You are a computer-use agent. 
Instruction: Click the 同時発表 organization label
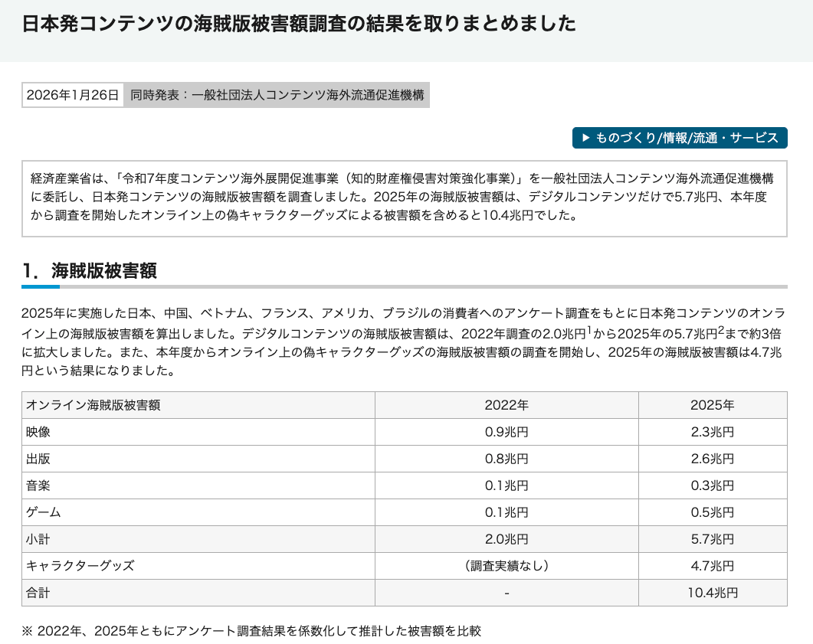tap(277, 95)
